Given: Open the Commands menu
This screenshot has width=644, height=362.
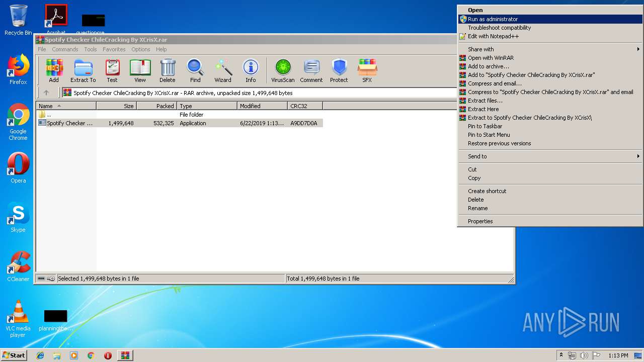Looking at the screenshot, I should point(65,49).
